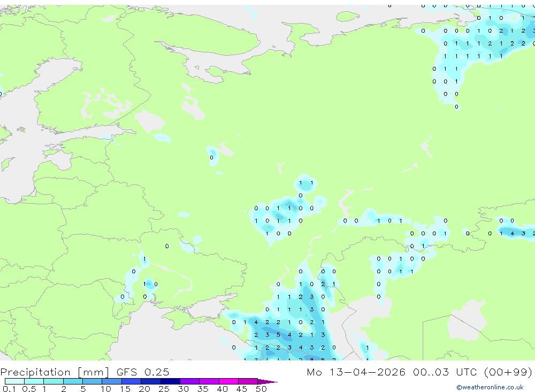535x392 pixels.
Task: Click the 'GFS 0.25' model label
Action: coord(143,372)
